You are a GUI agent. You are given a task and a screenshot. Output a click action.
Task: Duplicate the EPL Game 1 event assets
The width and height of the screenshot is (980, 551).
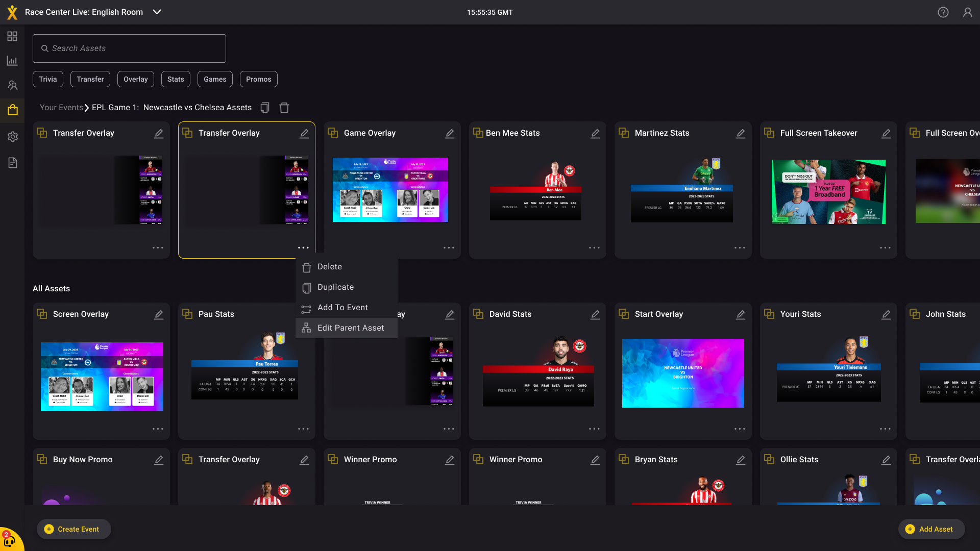click(x=264, y=108)
